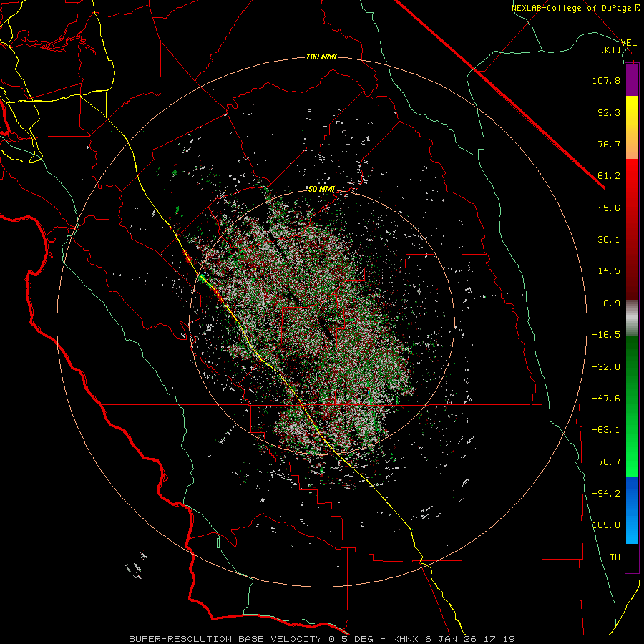Viewport: 644px width, 644px height.
Task: Click the 92.3 legend value
Action: coord(609,112)
